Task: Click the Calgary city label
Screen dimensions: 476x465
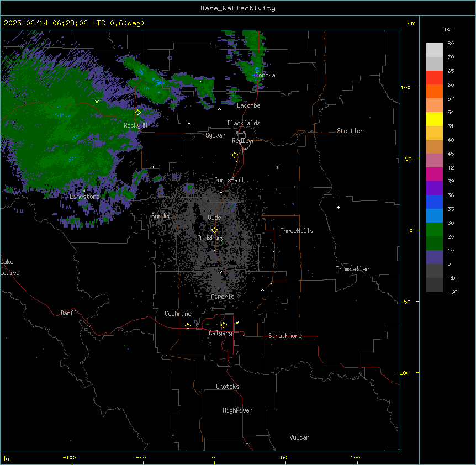Action: click(x=220, y=333)
